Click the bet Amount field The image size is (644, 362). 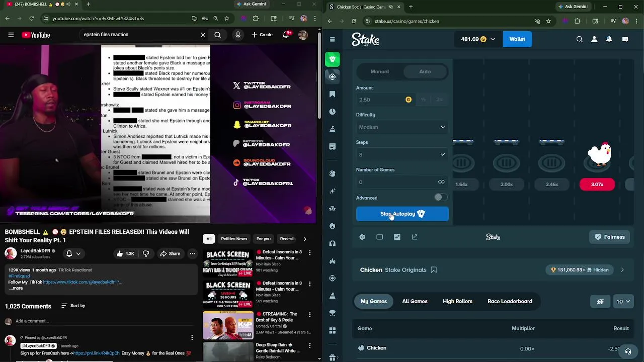384,100
